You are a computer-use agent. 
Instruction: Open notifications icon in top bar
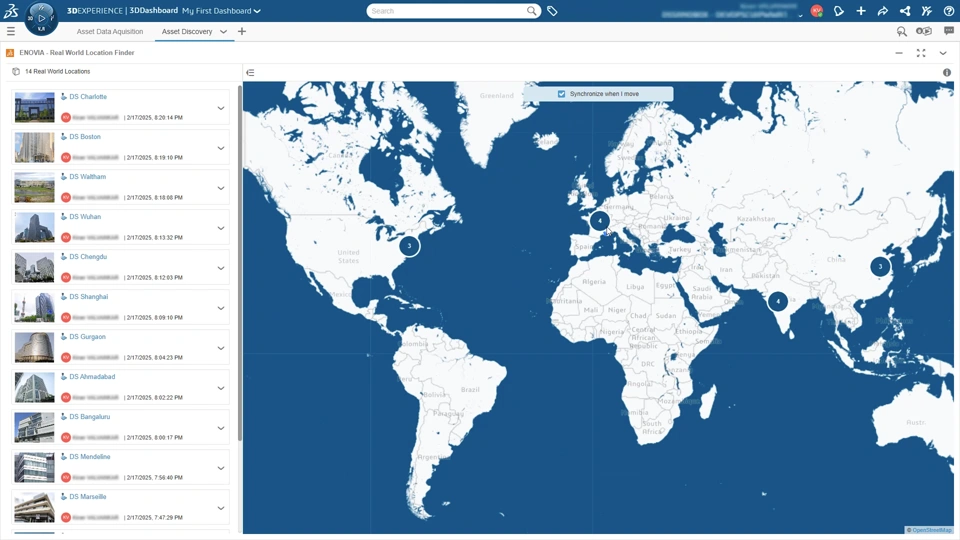point(839,11)
